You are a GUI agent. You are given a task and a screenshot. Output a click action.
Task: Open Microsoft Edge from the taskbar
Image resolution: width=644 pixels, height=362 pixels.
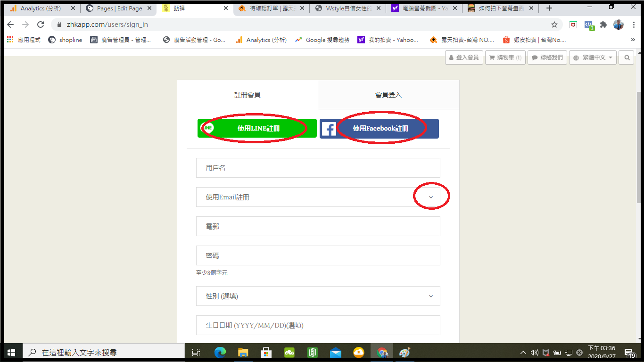pyautogui.click(x=220, y=352)
